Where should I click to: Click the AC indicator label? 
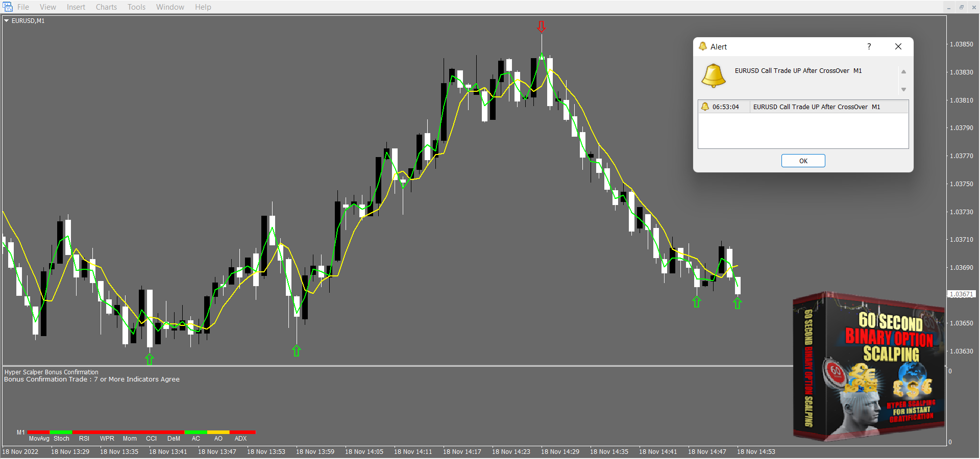[196, 439]
